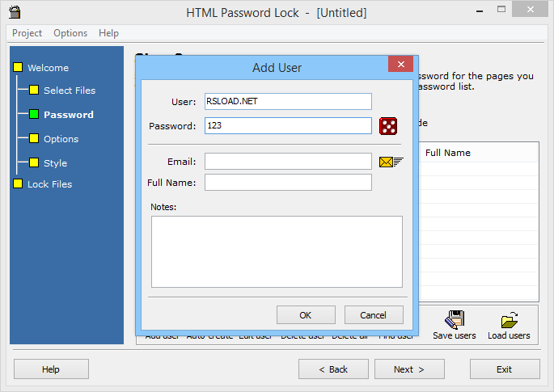This screenshot has height=392, width=554.
Task: Click the Email input field
Action: 288,162
